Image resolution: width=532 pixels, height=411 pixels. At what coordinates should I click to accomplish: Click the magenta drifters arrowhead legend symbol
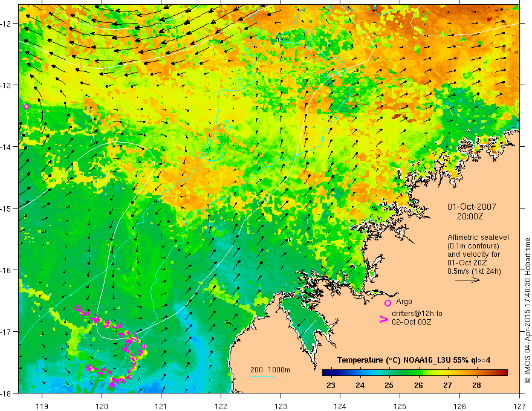point(384,319)
